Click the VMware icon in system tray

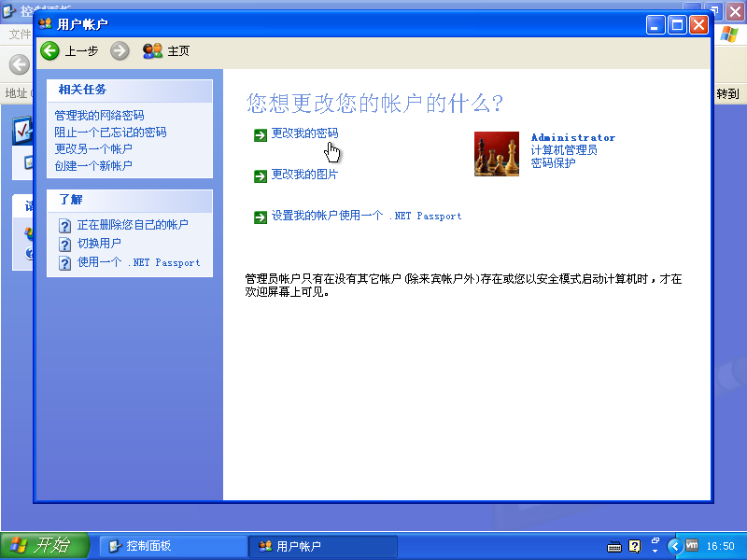[691, 546]
